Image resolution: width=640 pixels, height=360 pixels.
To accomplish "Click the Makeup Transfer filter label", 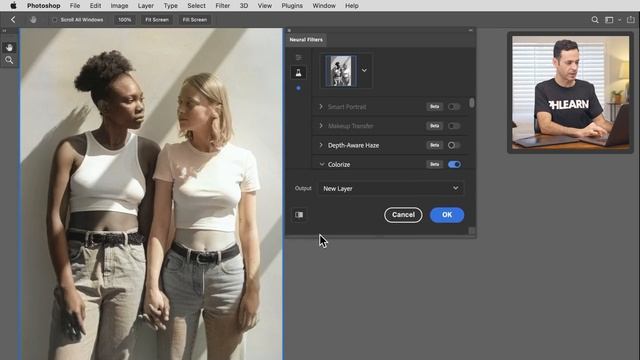I will (351, 126).
